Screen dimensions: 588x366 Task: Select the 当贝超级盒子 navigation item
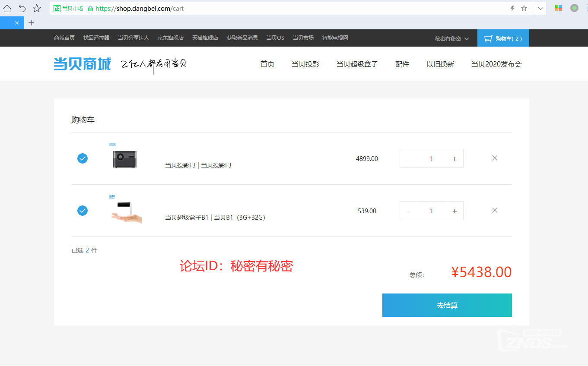tap(357, 64)
